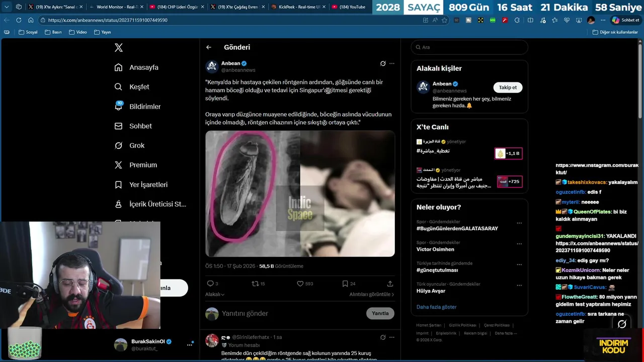Click the browser home button

31,20
